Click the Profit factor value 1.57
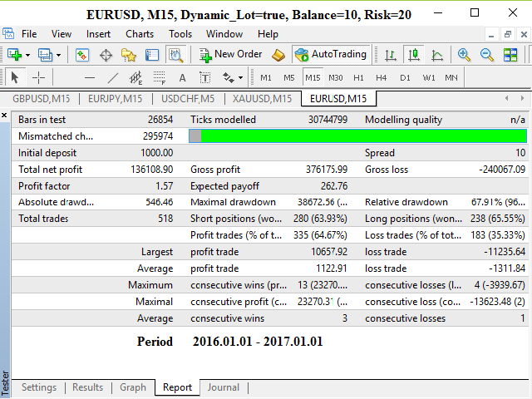532x399 pixels. point(165,186)
